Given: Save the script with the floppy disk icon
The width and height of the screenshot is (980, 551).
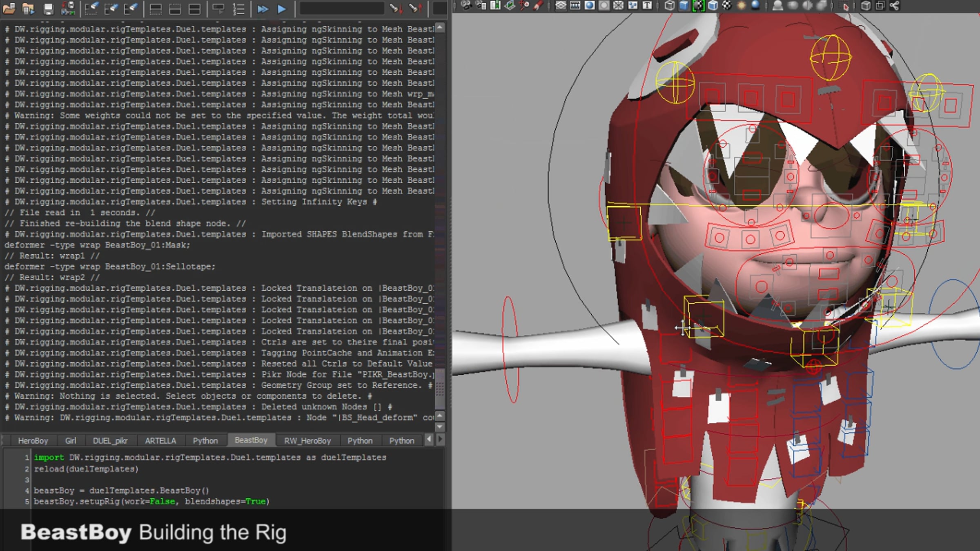Looking at the screenshot, I should 48,8.
